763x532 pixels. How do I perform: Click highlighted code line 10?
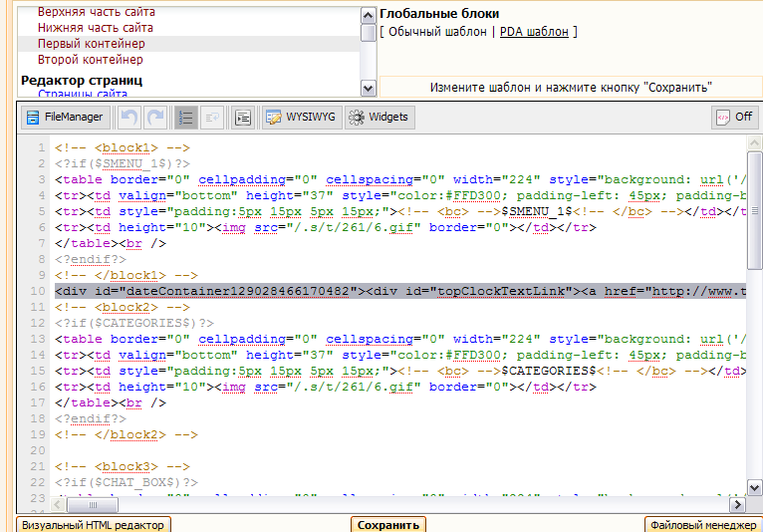click(x=398, y=291)
